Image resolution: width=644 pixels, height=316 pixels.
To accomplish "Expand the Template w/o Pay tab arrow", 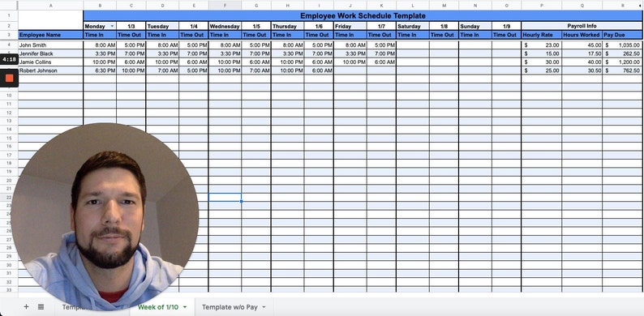I will (264, 307).
